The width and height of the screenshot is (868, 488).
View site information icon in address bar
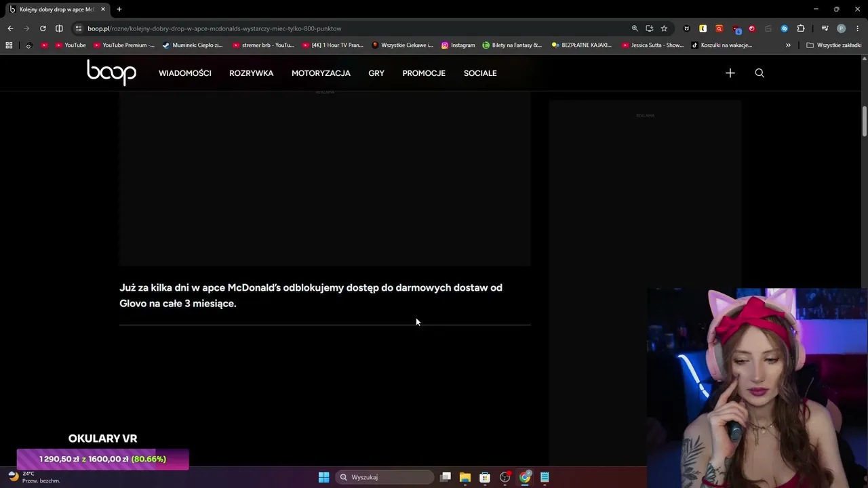[x=79, y=28]
